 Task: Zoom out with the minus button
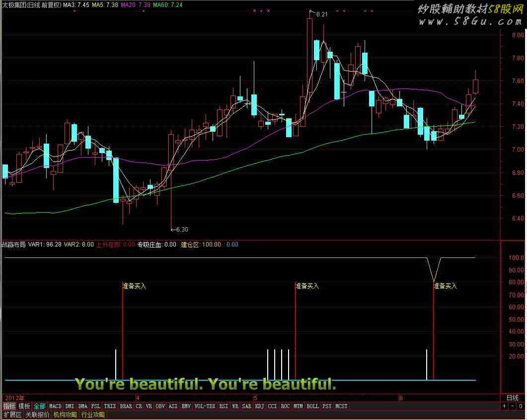tap(512, 406)
